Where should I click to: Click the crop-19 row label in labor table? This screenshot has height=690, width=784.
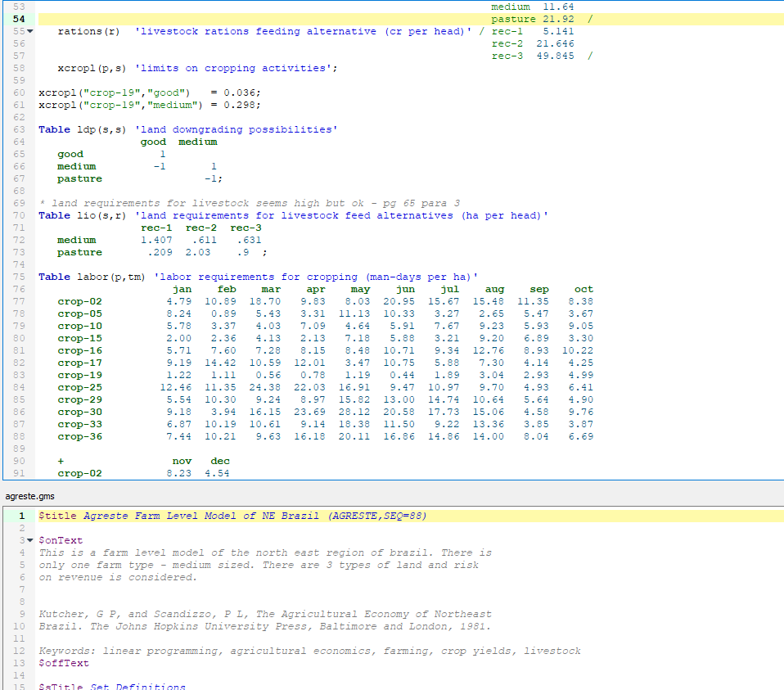[x=79, y=375]
